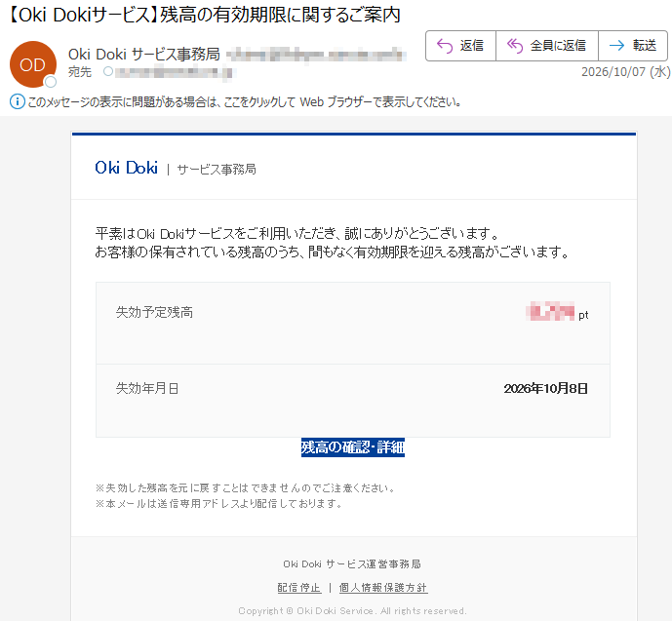Click the info icon in the message bar
Viewport: 672px width, 621px height.
(18, 102)
